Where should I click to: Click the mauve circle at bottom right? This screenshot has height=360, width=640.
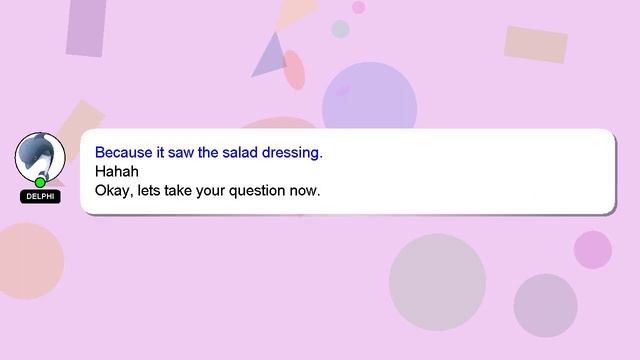click(x=545, y=305)
